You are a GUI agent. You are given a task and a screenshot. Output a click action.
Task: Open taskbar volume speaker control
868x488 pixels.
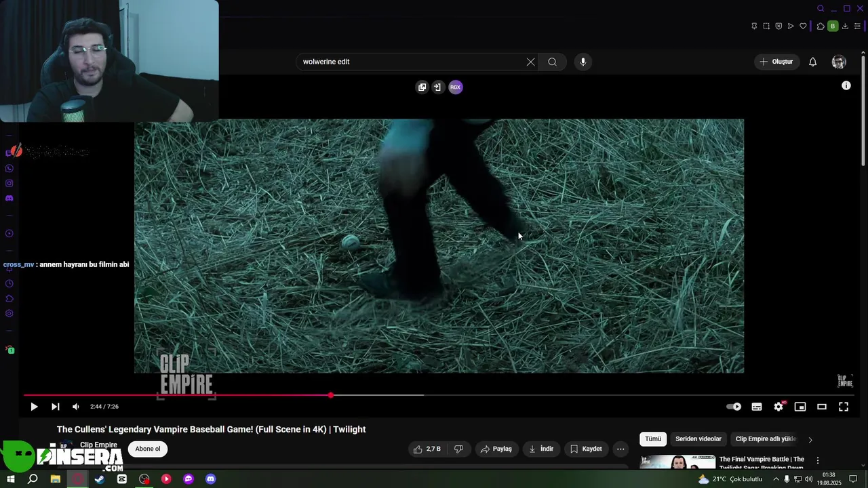point(808,479)
